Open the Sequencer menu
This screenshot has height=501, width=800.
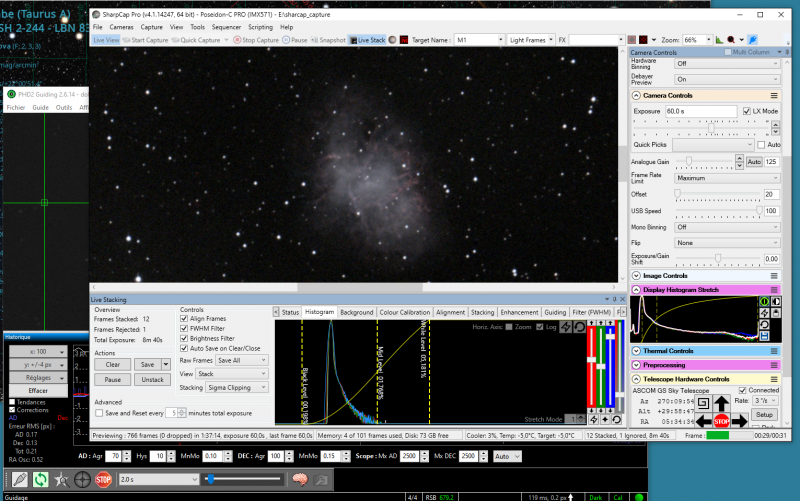point(226,27)
